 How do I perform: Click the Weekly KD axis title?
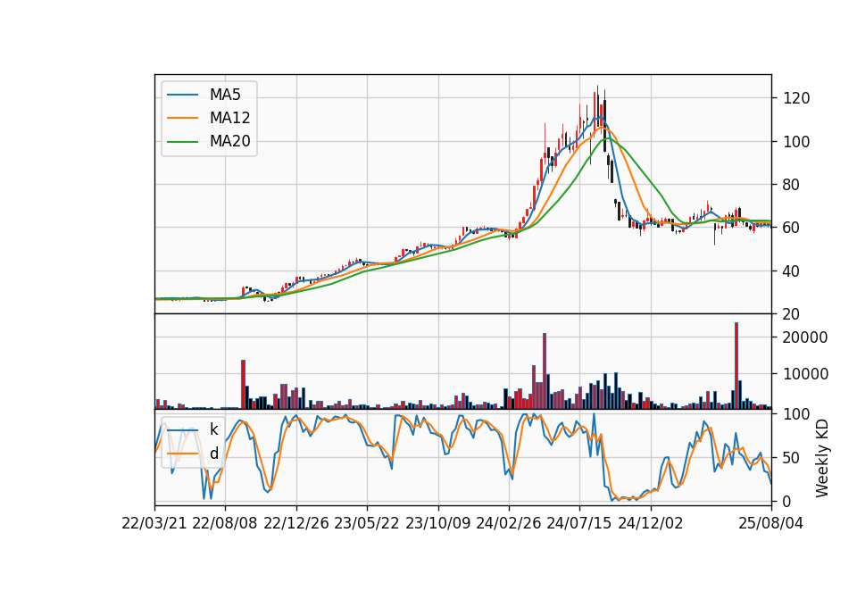point(821,458)
